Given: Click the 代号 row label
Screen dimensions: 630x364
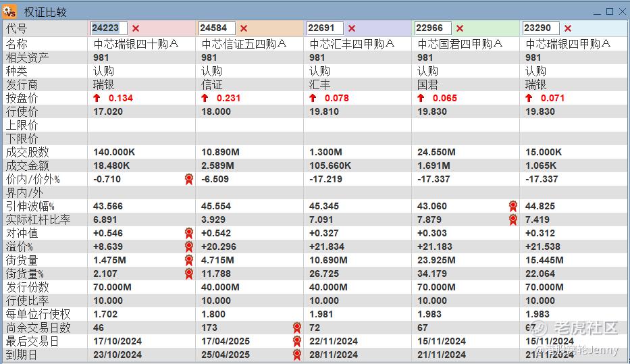Looking at the screenshot, I should (x=16, y=28).
